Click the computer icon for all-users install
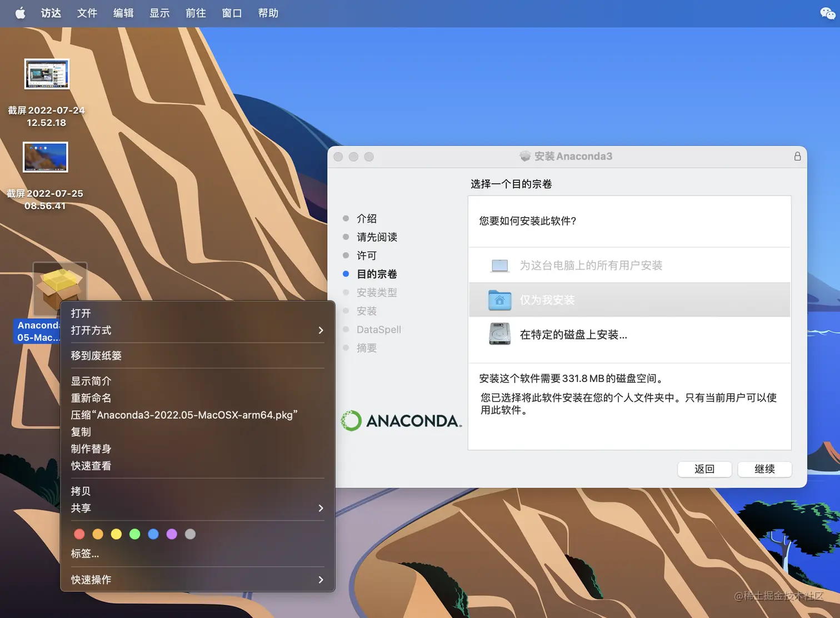The image size is (840, 618). tap(499, 265)
